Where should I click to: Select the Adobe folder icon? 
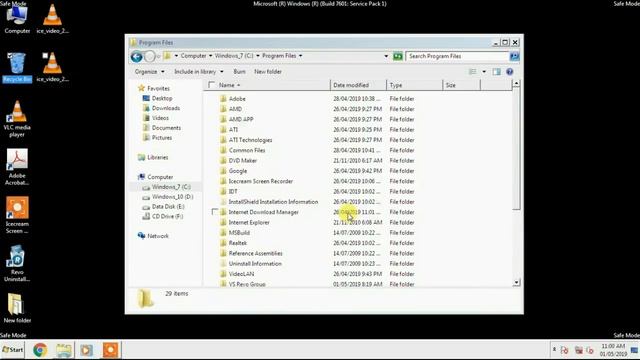223,99
